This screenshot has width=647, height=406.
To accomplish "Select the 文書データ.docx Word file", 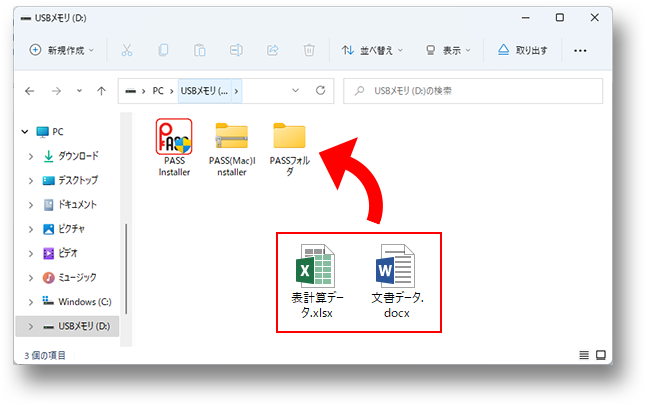I will (x=397, y=281).
